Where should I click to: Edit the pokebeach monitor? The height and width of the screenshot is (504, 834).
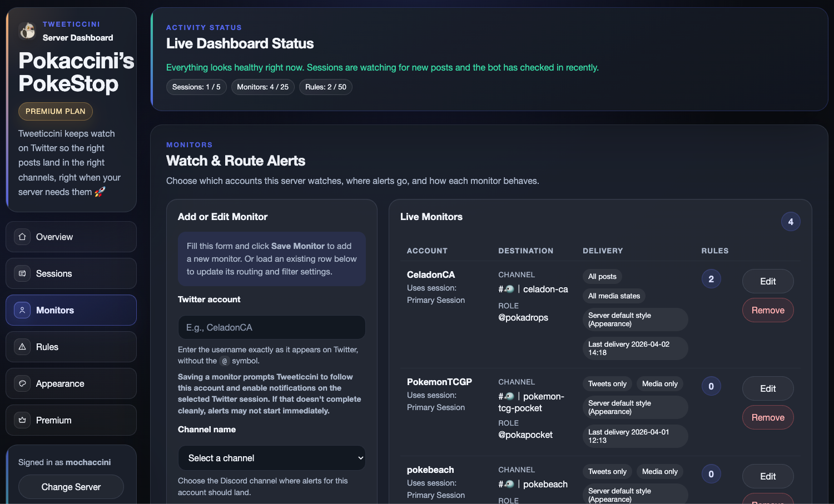(x=768, y=476)
